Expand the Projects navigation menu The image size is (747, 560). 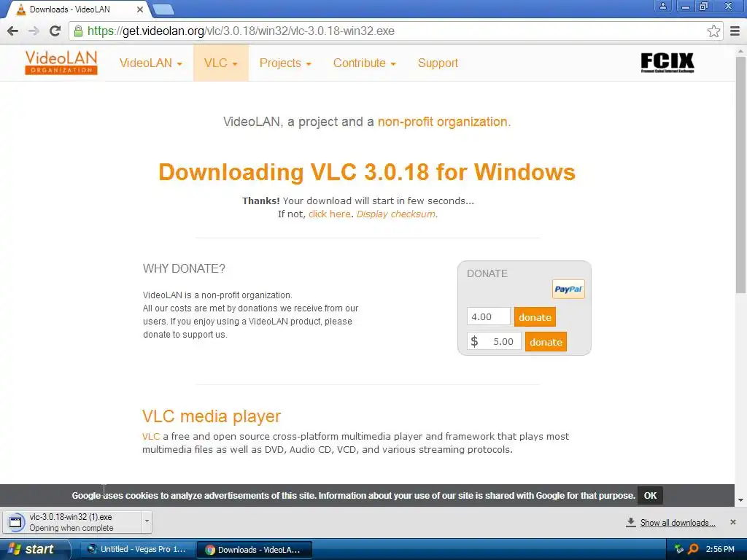tap(285, 63)
